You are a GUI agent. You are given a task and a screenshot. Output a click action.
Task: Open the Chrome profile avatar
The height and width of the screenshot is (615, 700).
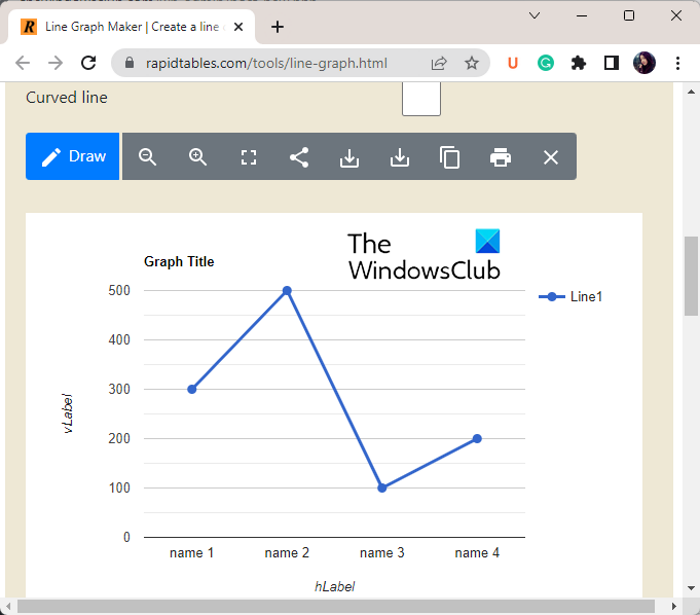tap(644, 63)
